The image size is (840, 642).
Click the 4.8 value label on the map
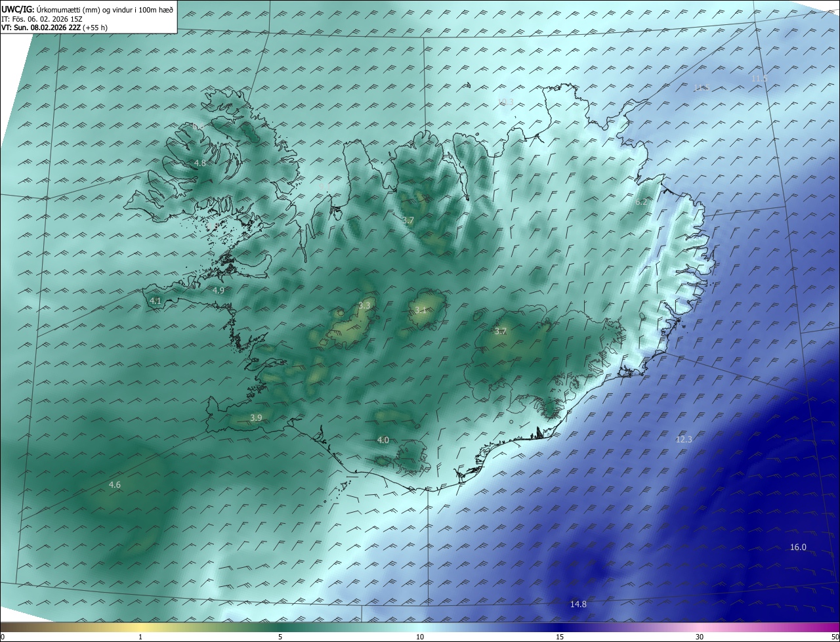coord(200,163)
